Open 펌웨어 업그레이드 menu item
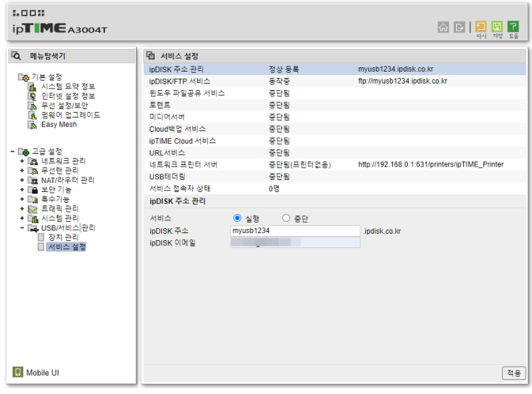This screenshot has width=532, height=394. click(70, 115)
